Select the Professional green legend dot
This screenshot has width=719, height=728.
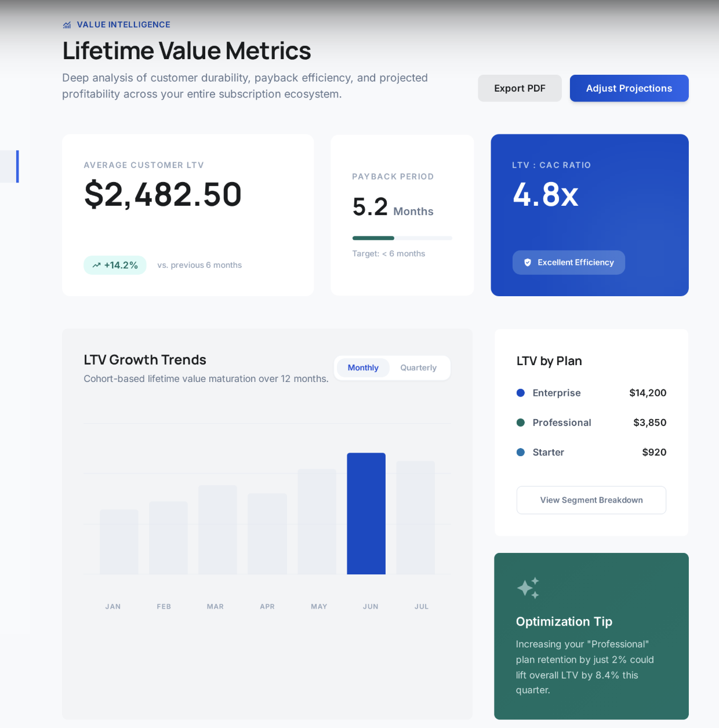[x=521, y=423]
